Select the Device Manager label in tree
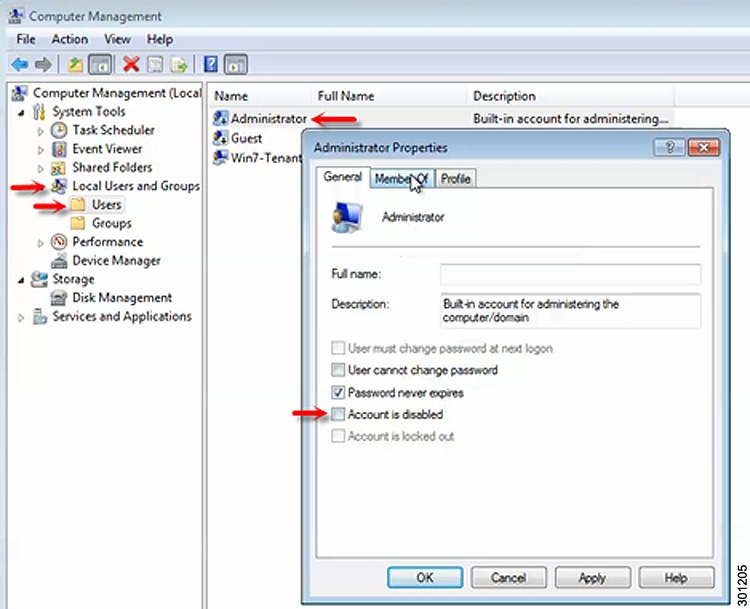Viewport: 750px width, 609px height. (x=116, y=261)
